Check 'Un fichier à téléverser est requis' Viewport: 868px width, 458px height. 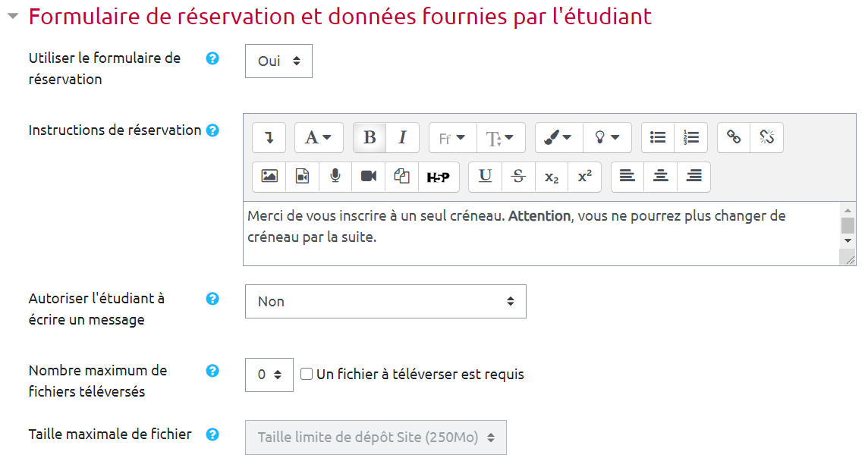[x=307, y=374]
